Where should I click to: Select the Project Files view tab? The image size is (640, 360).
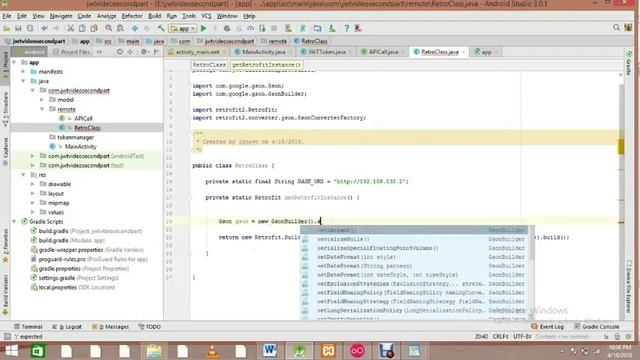pos(72,52)
